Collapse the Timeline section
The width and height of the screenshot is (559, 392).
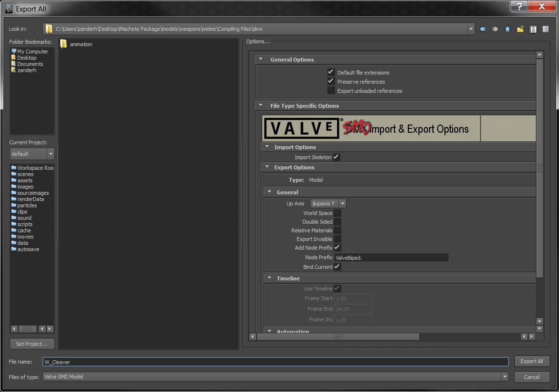pos(270,278)
